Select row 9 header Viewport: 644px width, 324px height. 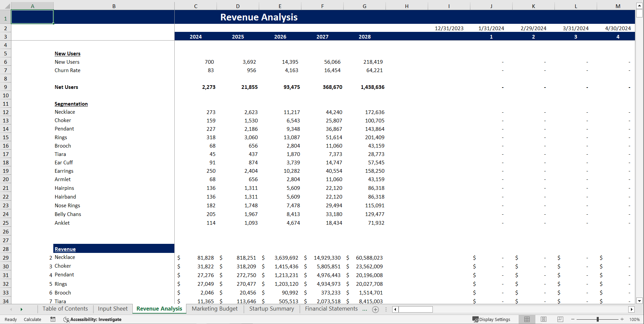6,87
